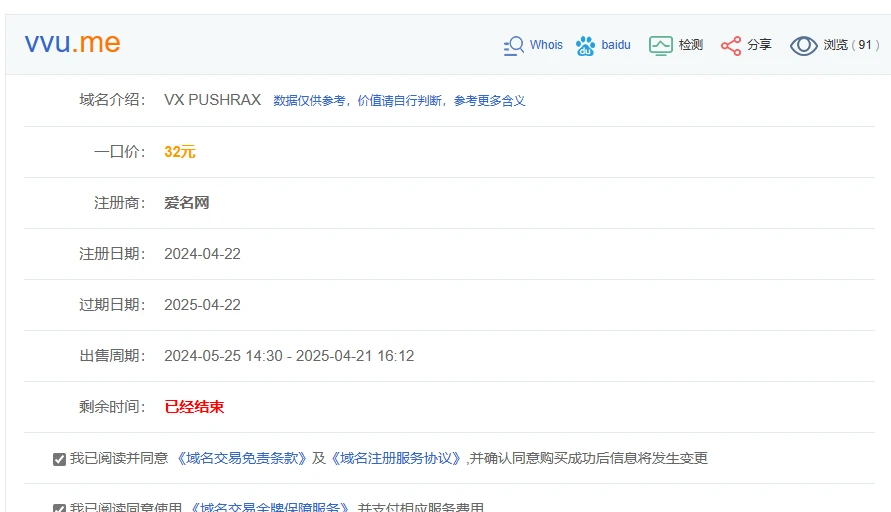Screen dimensions: 891x512
Task: Click the 分享 share icon
Action: click(731, 45)
